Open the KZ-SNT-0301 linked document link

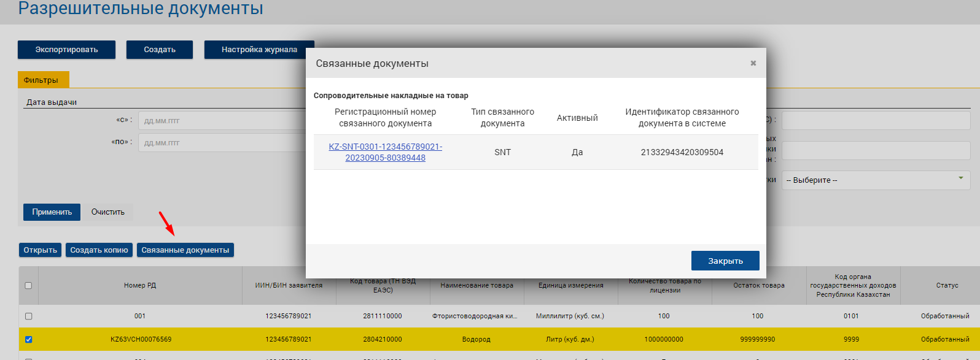point(385,152)
